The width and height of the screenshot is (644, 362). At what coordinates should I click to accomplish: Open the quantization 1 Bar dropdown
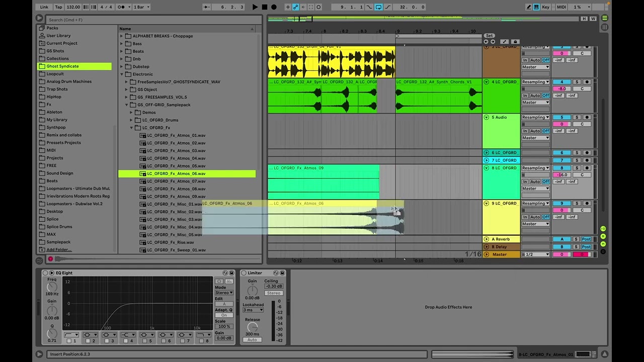pyautogui.click(x=141, y=7)
